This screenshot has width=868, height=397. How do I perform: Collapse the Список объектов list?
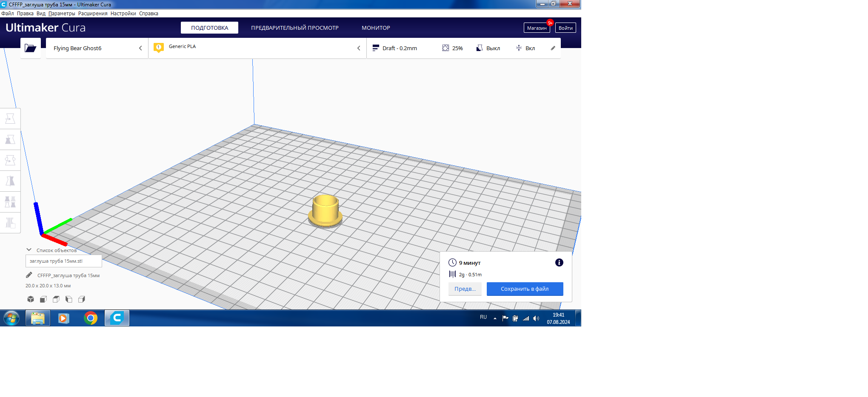click(29, 250)
